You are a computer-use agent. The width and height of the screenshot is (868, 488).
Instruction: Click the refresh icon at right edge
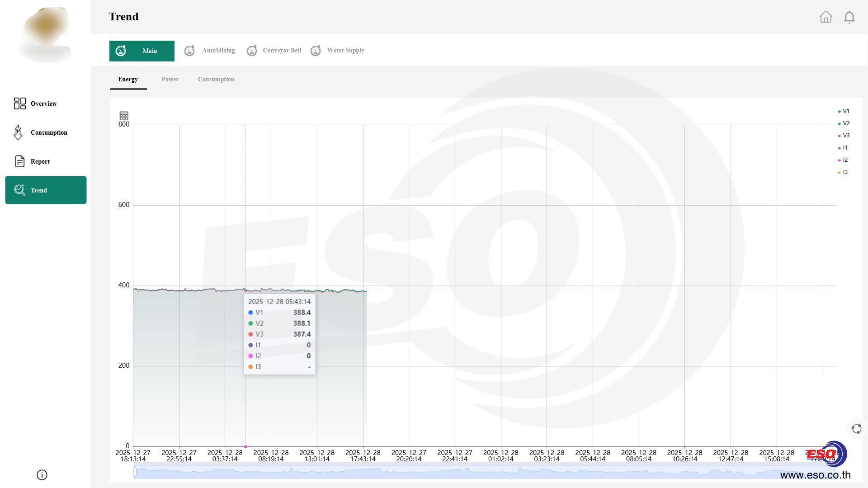click(856, 429)
